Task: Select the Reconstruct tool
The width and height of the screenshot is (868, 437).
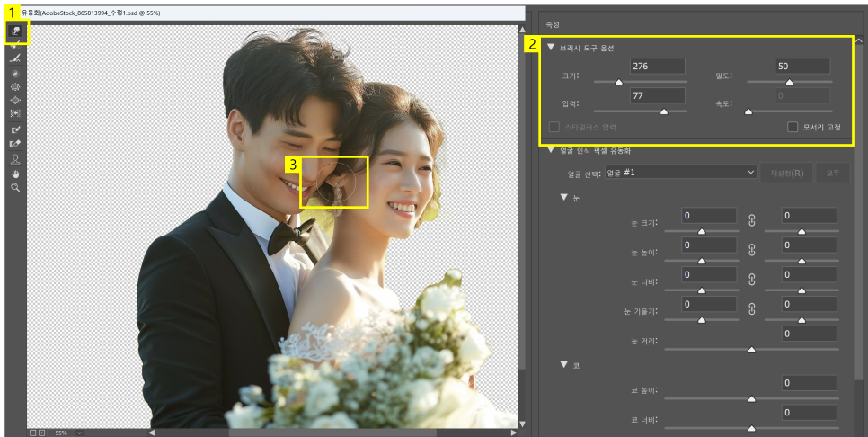Action: [15, 45]
